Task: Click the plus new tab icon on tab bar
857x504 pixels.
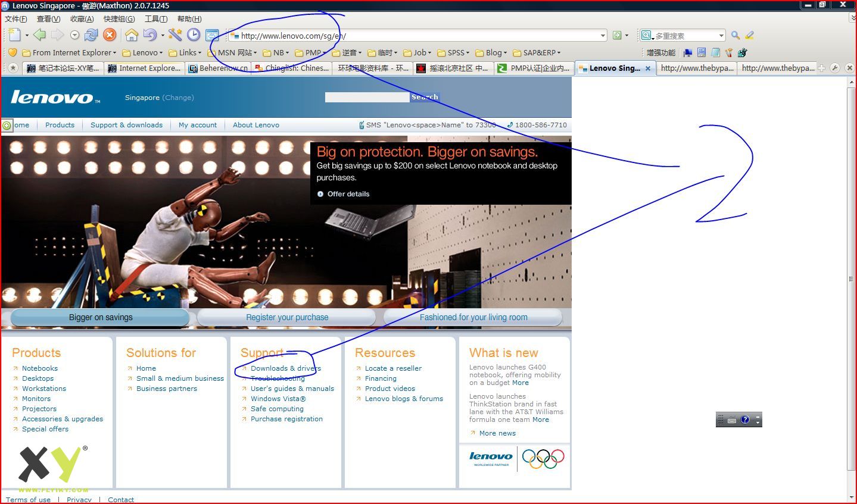Action: pyautogui.click(x=822, y=68)
